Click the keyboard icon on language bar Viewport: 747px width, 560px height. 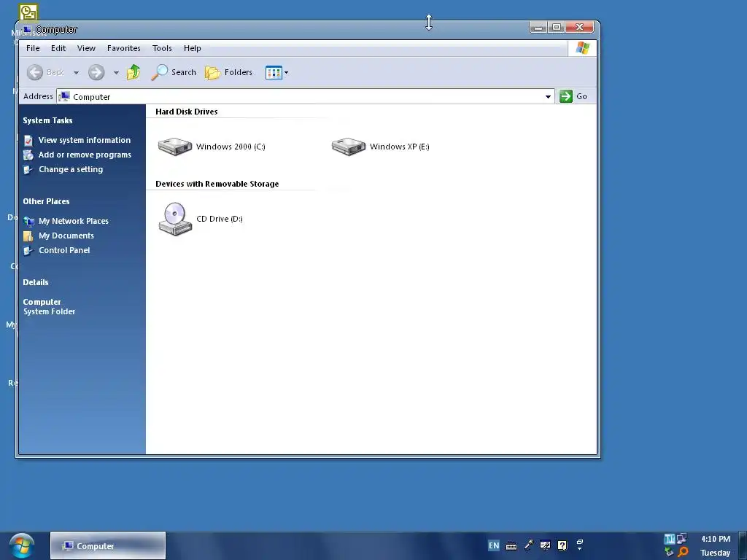[511, 545]
